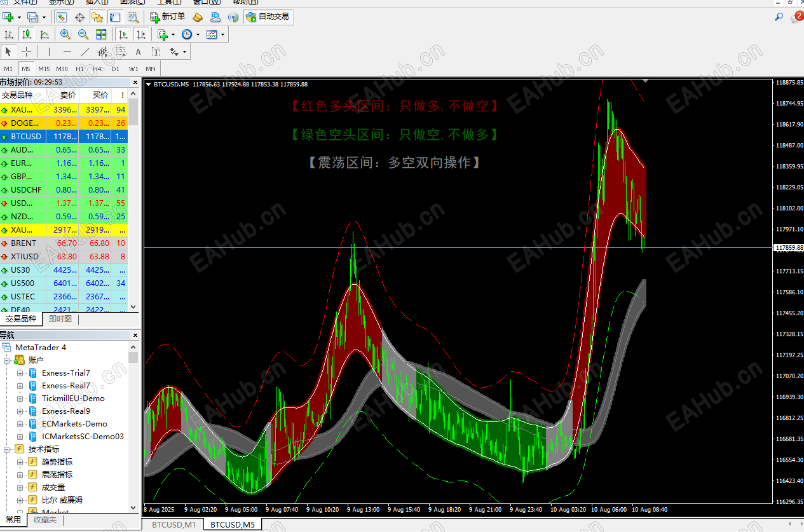Image resolution: width=804 pixels, height=532 pixels.
Task: Toggle the 自动交易 auto trading button
Action: click(268, 17)
